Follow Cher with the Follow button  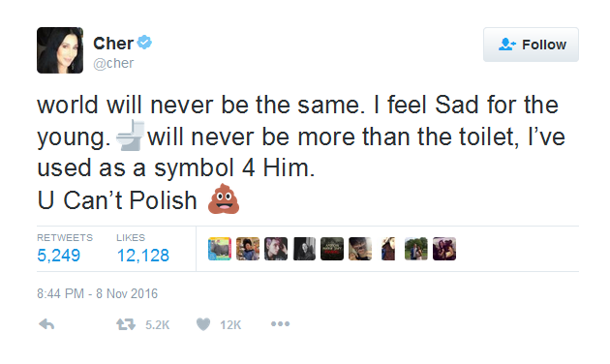[x=531, y=45]
